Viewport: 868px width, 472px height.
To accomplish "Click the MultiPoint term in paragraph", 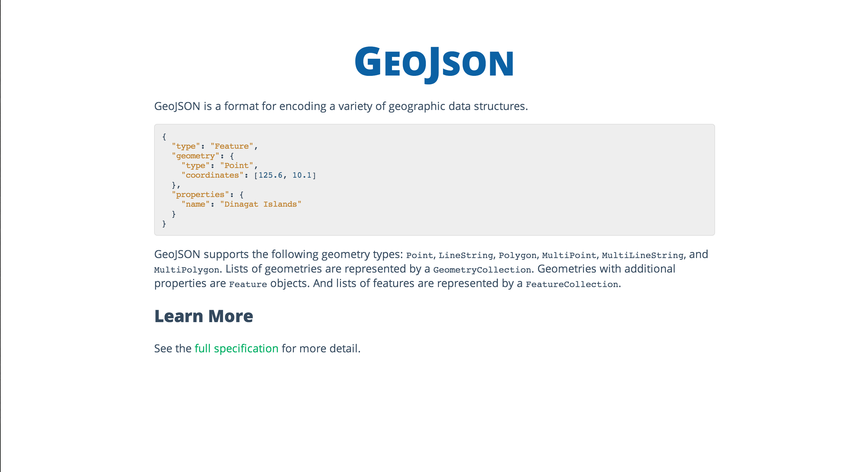I will (569, 255).
